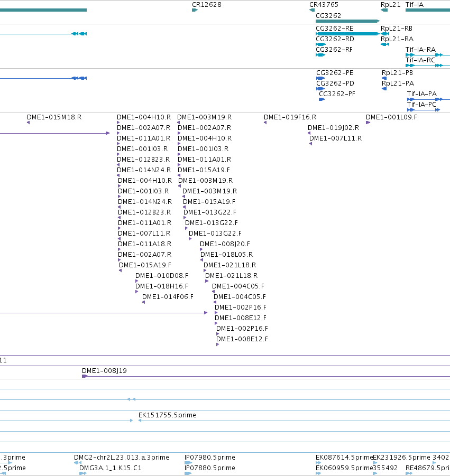Open transcript RpL21-RB label
The width and height of the screenshot is (450, 476).
click(x=397, y=28)
